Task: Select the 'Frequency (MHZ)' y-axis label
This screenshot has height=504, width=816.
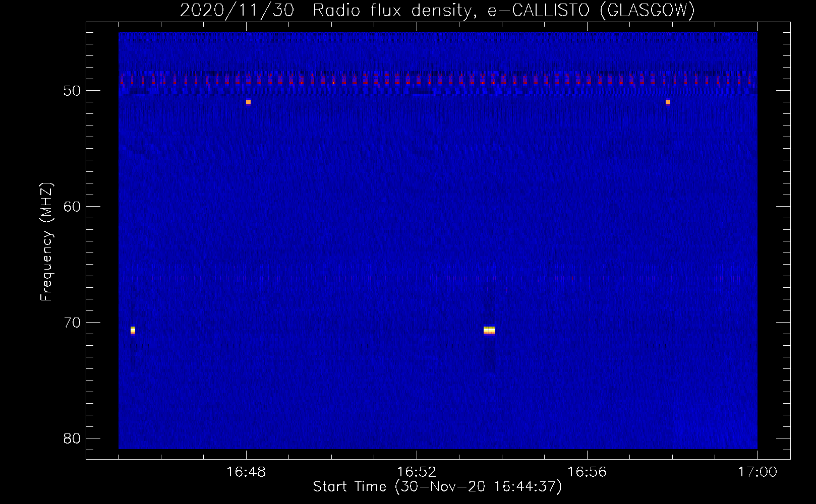Action: (x=46, y=242)
